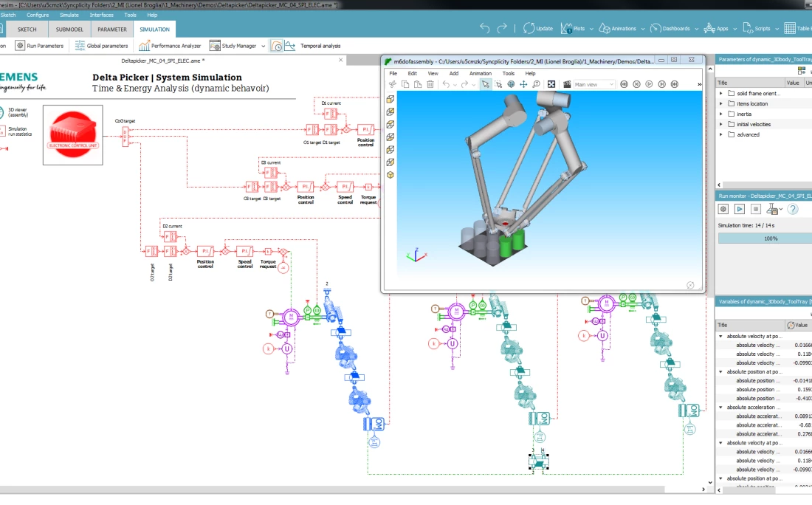The width and height of the screenshot is (812, 505).
Task: Click the select arrow tool in 3D viewer
Action: [x=485, y=84]
